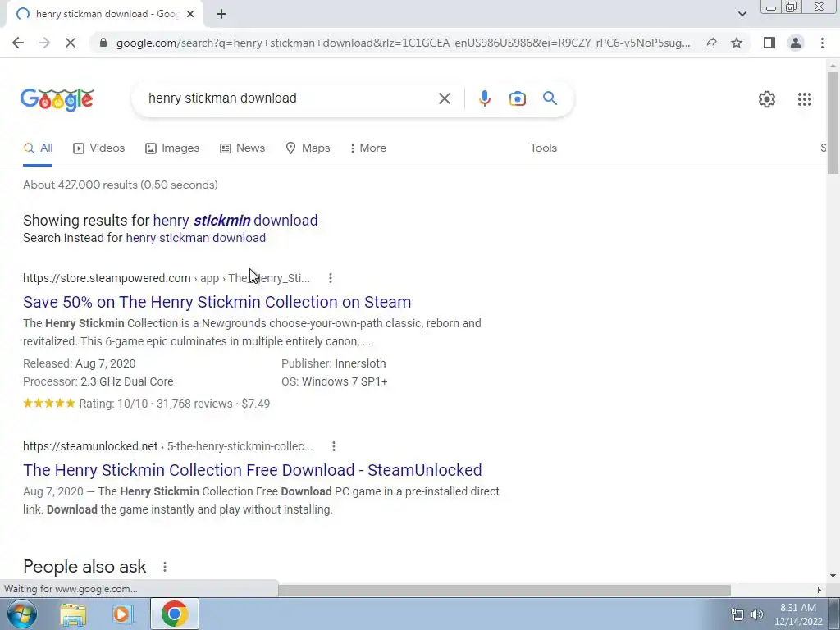Select the All results tab
Screen dimensions: 840x630
[x=38, y=148]
